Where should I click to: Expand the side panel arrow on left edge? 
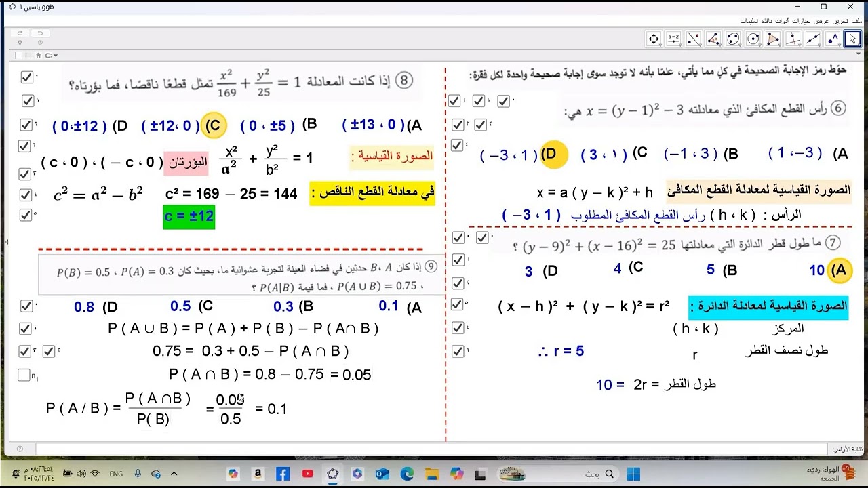pos(7,242)
